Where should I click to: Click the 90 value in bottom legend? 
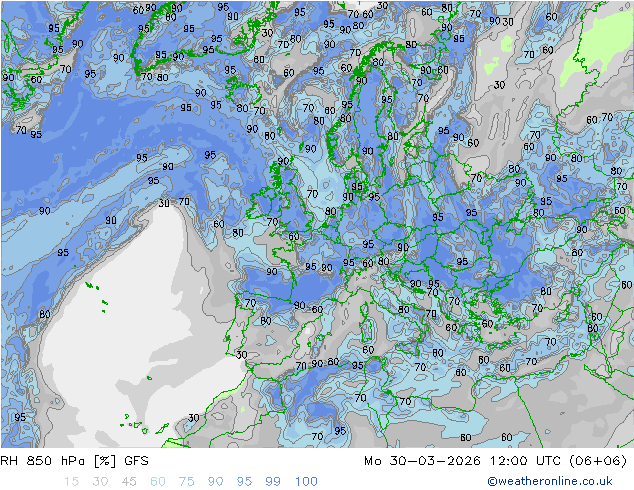pyautogui.click(x=215, y=482)
